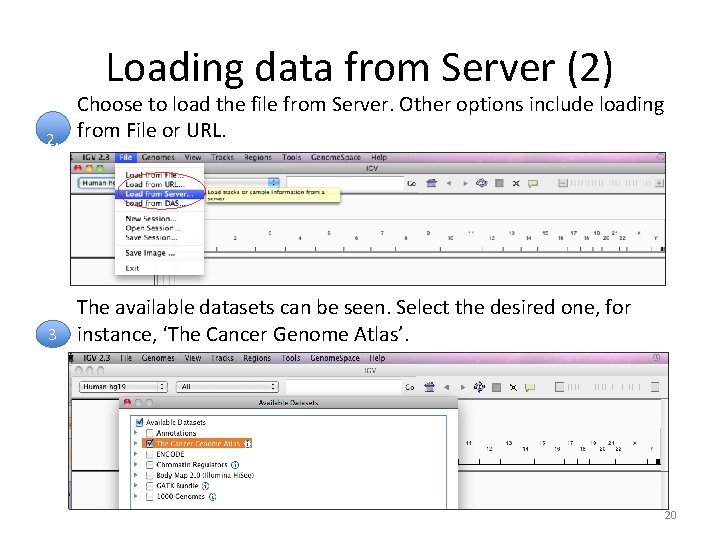Click the Home icon in the upper IGV toolbar
Image resolution: width=720 pixels, height=540 pixels.
point(431,183)
